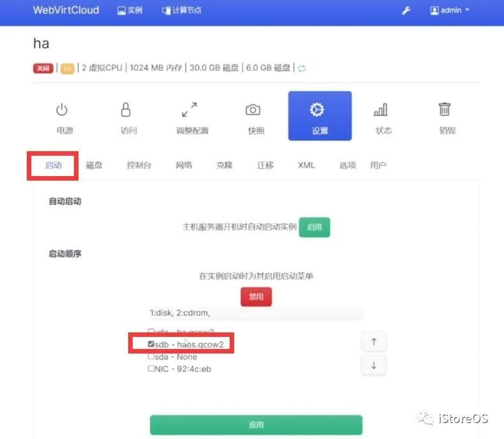Switch to the XML tab
The image size is (504, 439).
click(x=306, y=165)
